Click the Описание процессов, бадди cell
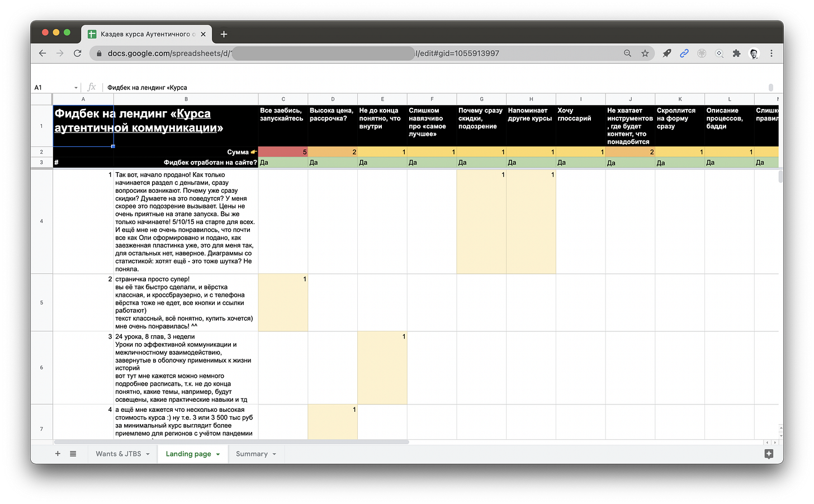This screenshot has width=814, height=504. (730, 126)
